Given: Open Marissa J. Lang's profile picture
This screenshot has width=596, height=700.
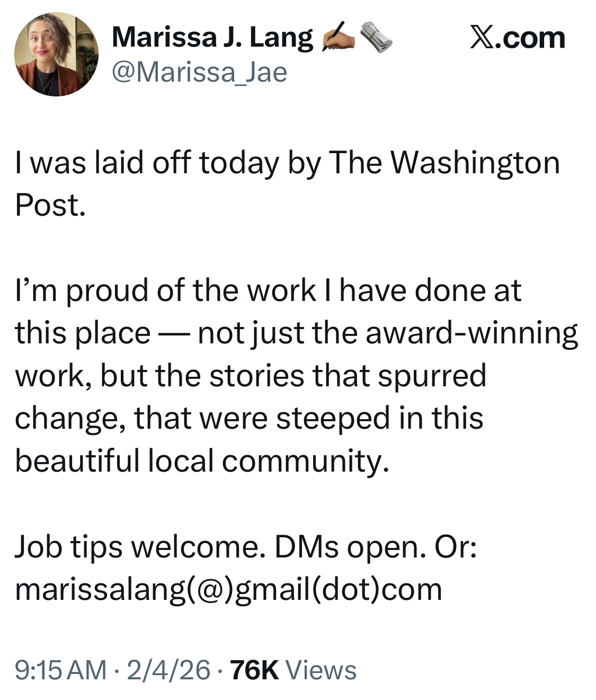Looking at the screenshot, I should coord(56,55).
